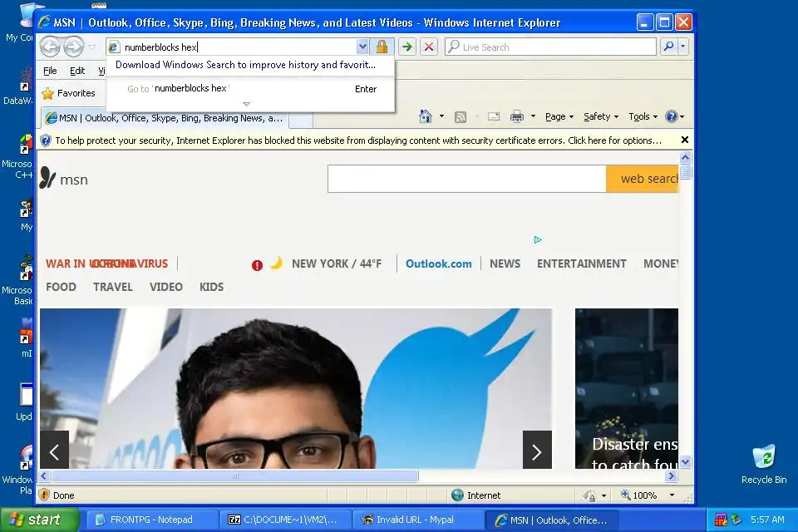The width and height of the screenshot is (798, 532).
Task: Click the orange web search button
Action: coord(643,179)
